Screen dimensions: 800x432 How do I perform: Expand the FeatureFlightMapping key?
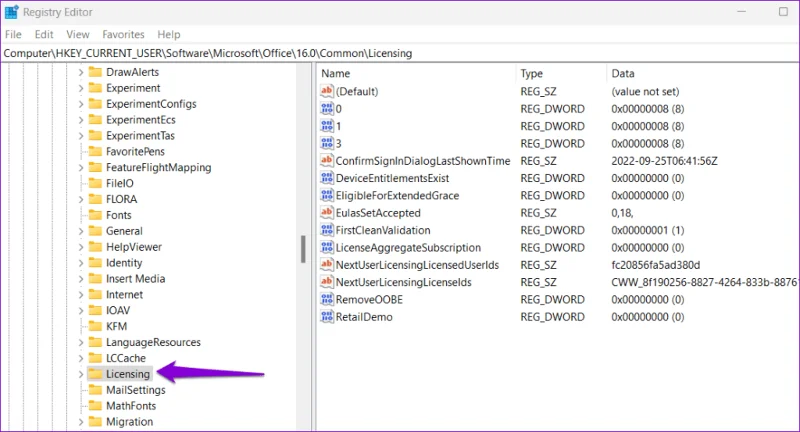click(81, 168)
